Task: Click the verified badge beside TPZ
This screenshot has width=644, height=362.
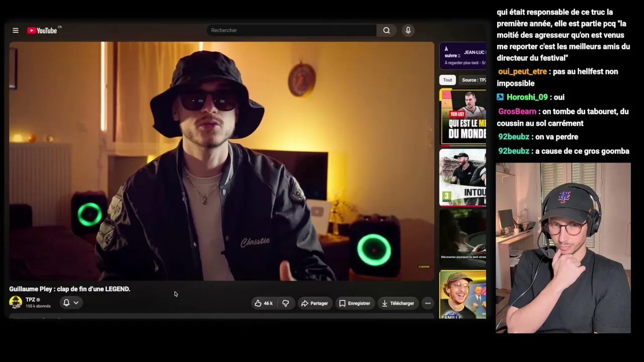Action: 38,300
